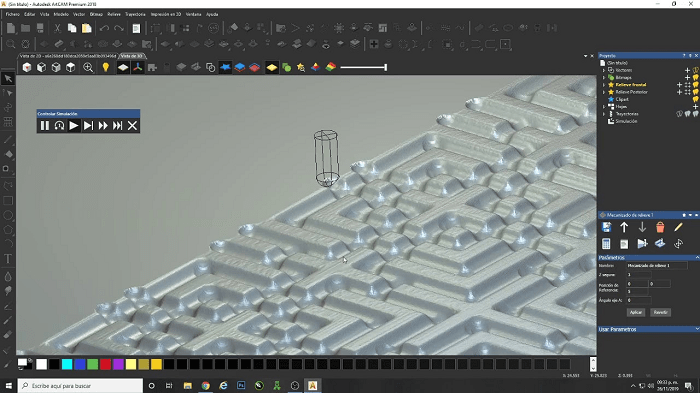
Task: Click the Aplicar button
Action: [636, 312]
